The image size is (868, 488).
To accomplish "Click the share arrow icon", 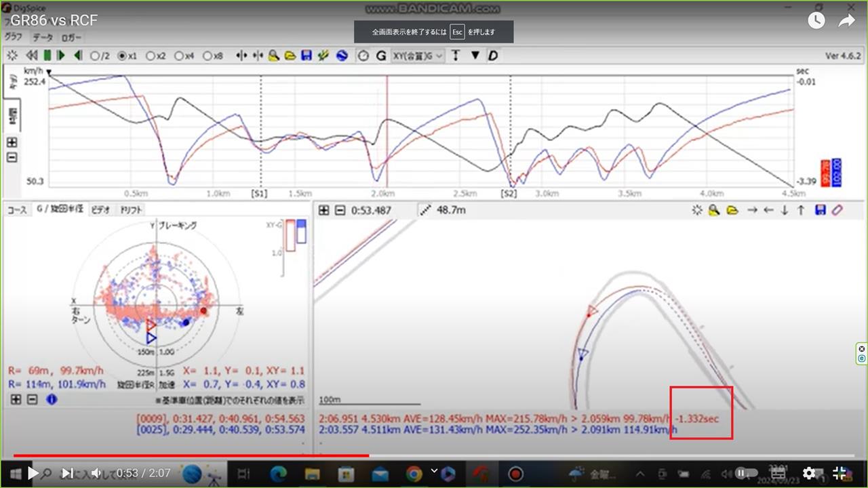I will [x=846, y=21].
